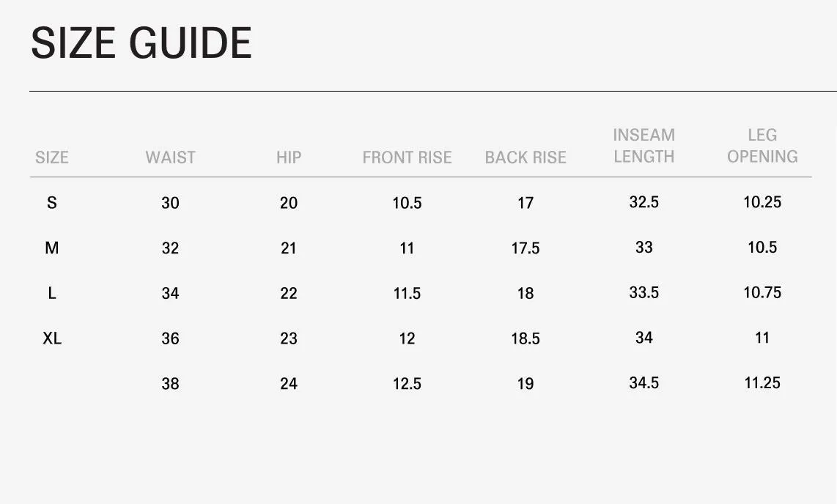The width and height of the screenshot is (837, 504).
Task: Click the SIZE GUIDE heading
Action: (x=141, y=43)
